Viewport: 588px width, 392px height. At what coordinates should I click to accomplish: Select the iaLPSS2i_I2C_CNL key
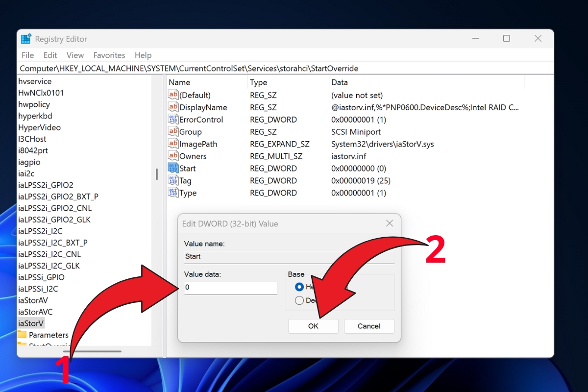[49, 254]
